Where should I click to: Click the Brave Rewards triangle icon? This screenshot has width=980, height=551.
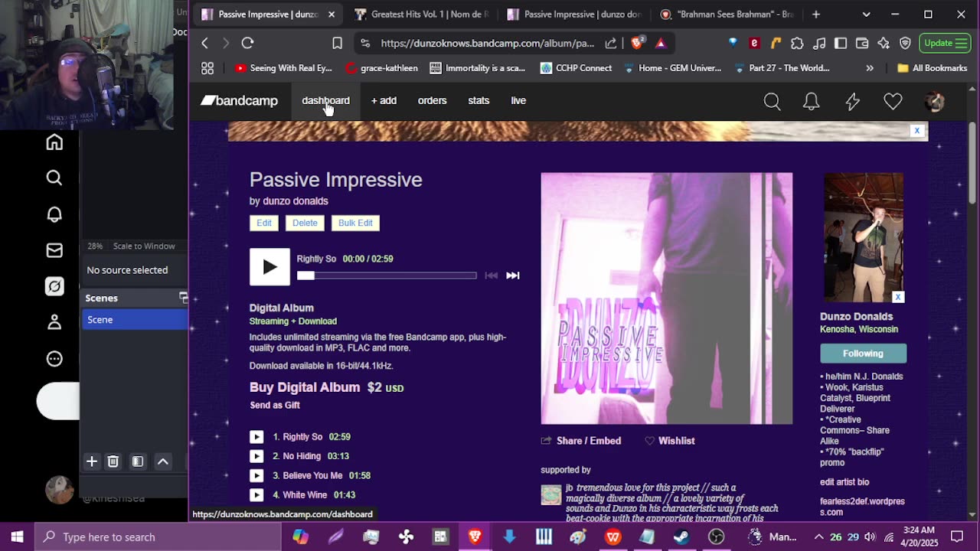click(661, 43)
